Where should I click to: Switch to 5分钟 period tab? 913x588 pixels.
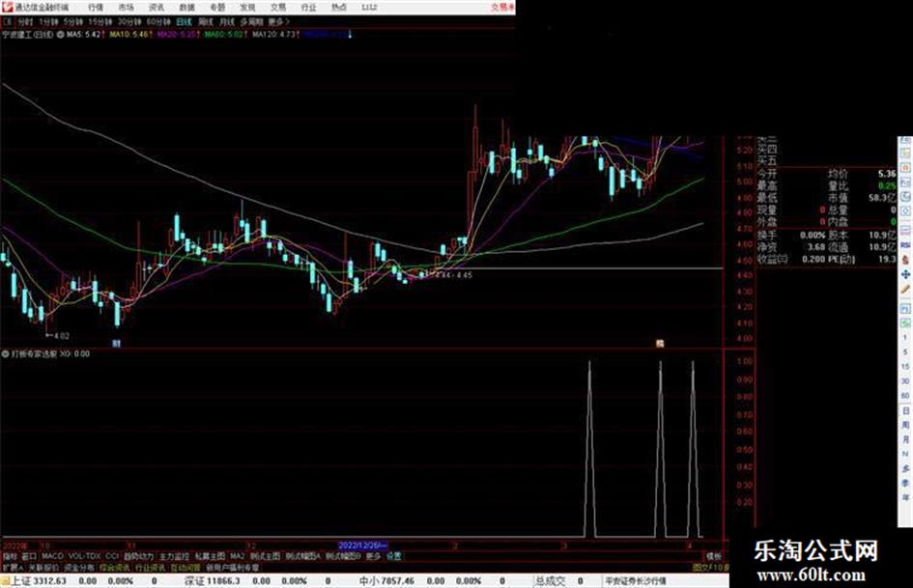click(x=72, y=22)
